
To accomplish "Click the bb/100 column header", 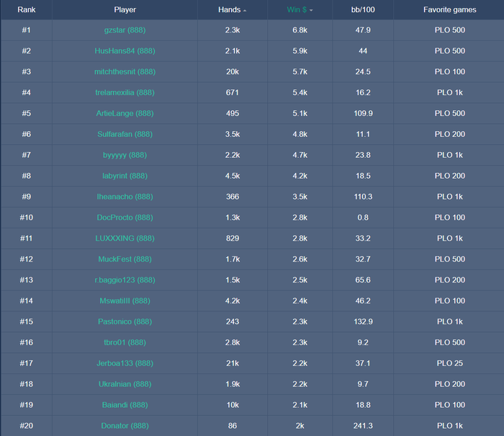I will (363, 10).
